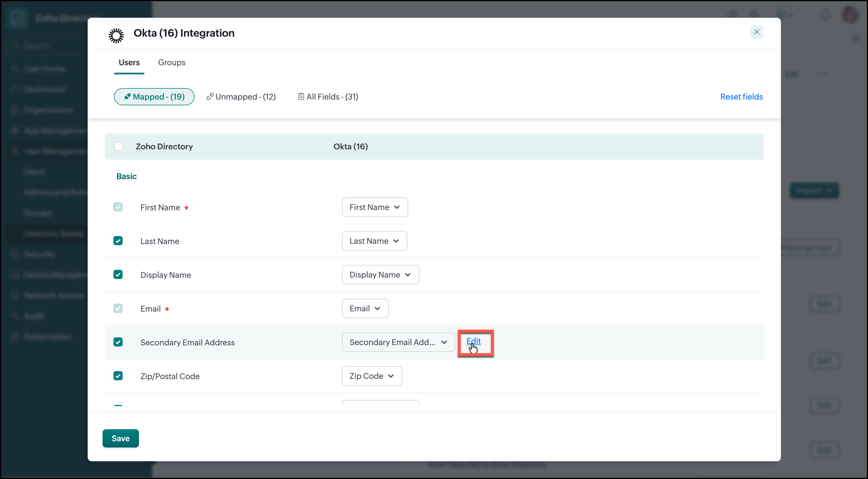Expand the Zip Code mapping dropdown
The image size is (868, 479).
372,376
